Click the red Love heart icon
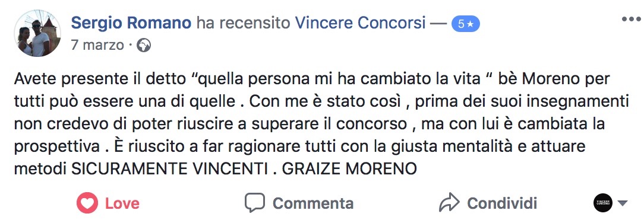Screen dimensions: 644x223 point(87,203)
